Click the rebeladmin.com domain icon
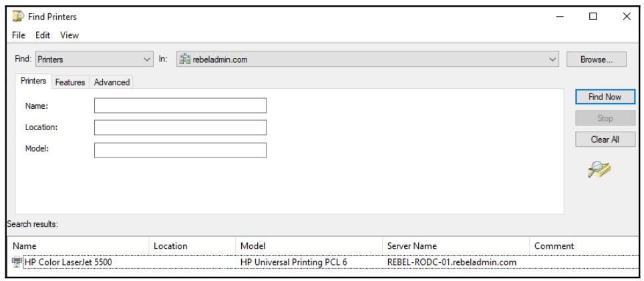This screenshot has width=644, height=281. (x=184, y=60)
